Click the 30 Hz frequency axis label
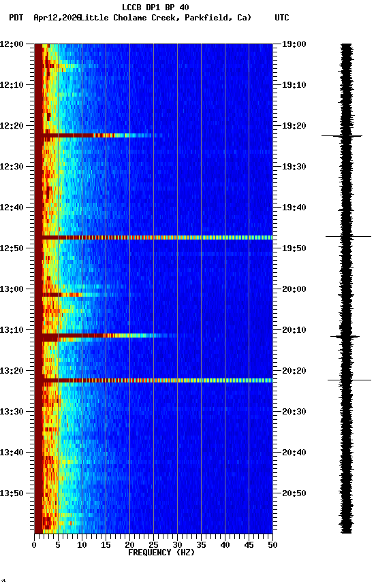The image size is (376, 588). pos(177,545)
